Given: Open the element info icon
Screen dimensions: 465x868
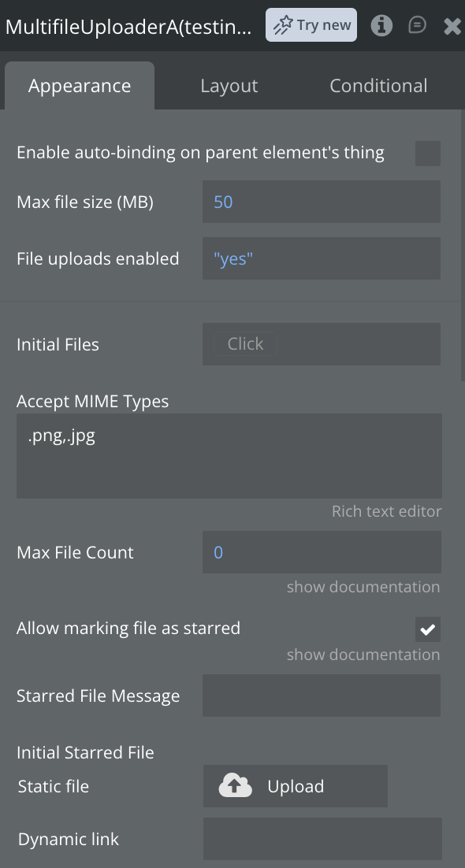Looking at the screenshot, I should tap(381, 25).
